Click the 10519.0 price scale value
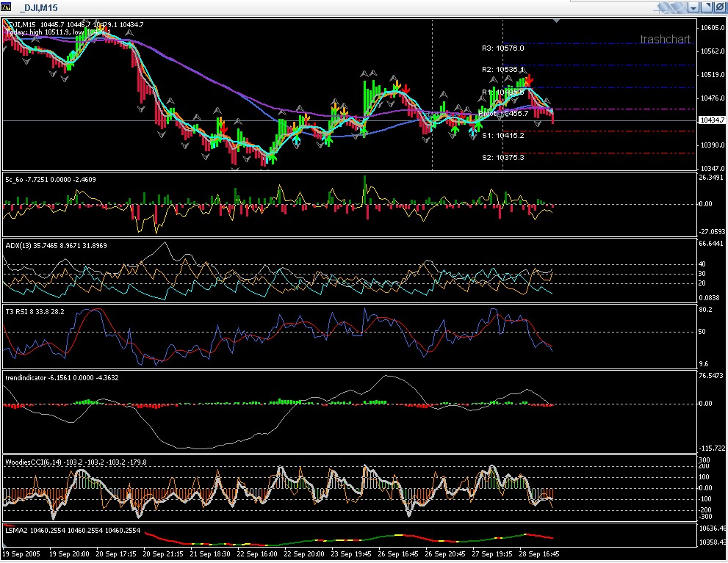The width and height of the screenshot is (728, 563). (713, 75)
